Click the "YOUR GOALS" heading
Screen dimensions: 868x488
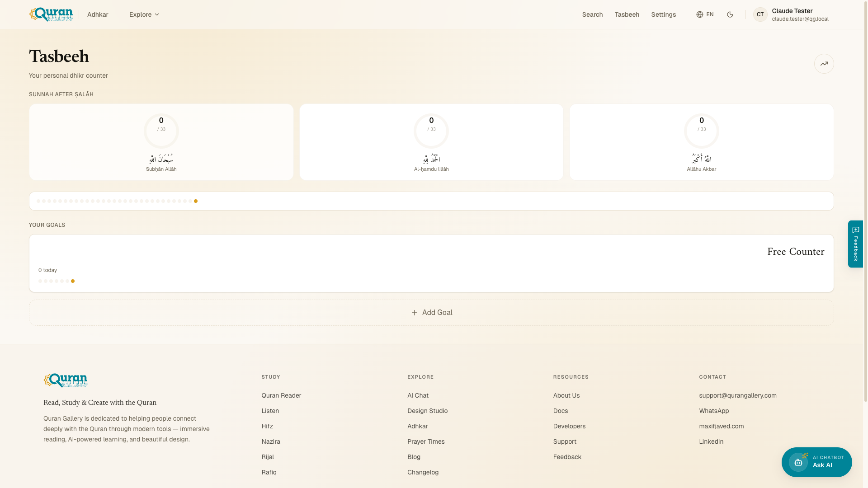(47, 225)
